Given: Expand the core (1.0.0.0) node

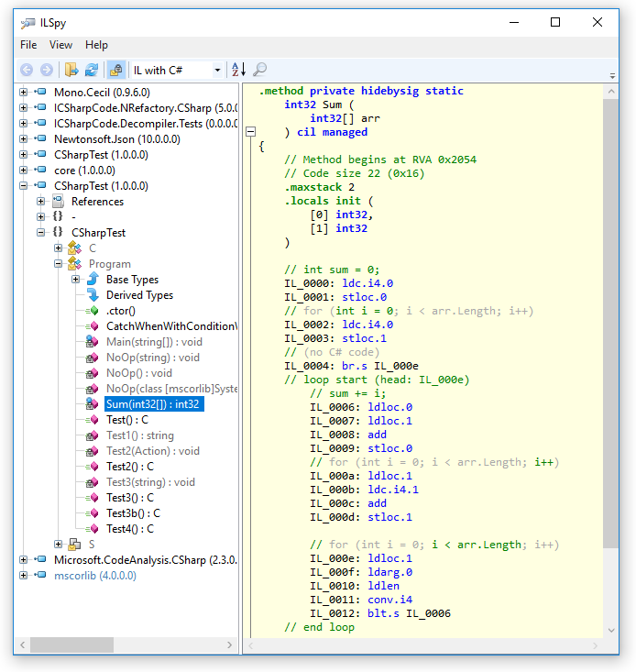Looking at the screenshot, I should pyautogui.click(x=24, y=170).
